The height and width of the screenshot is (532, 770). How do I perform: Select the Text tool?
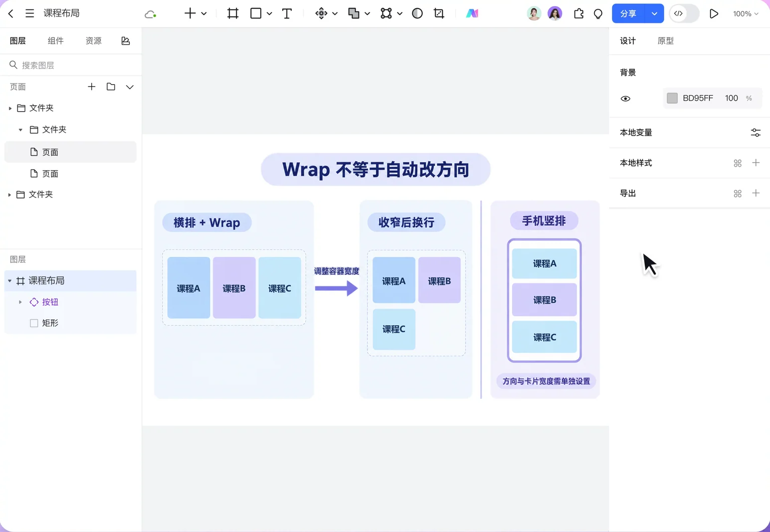click(x=287, y=14)
